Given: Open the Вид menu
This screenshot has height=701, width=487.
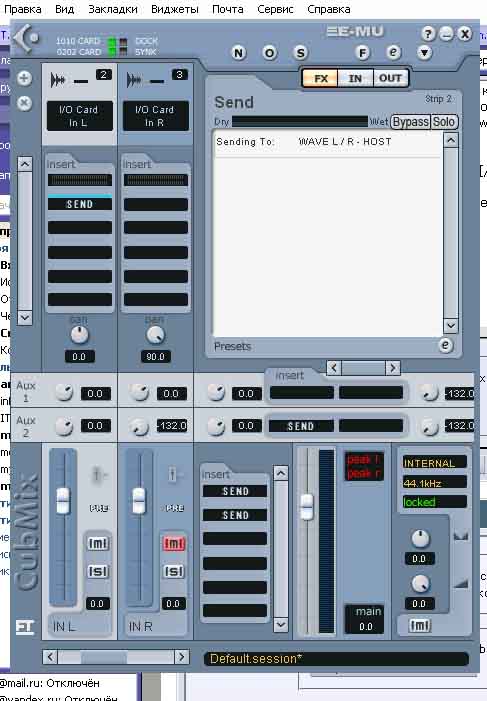Looking at the screenshot, I should pos(64,9).
